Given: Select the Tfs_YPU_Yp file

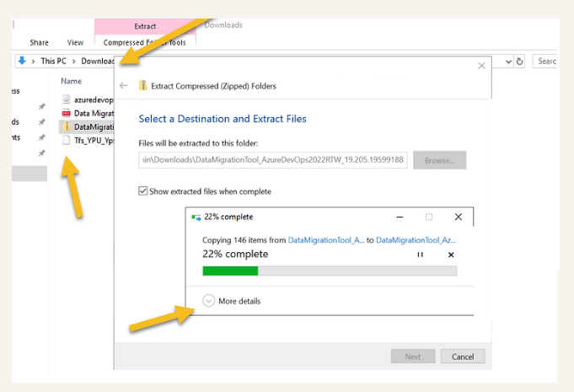Looking at the screenshot, I should (87, 140).
